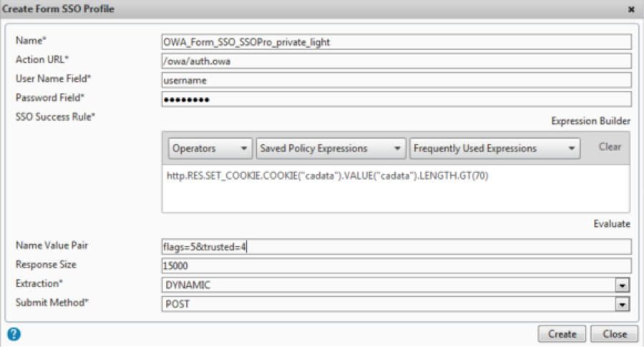Focus the Name input field
Image resolution: width=644 pixels, height=347 pixels.
click(396, 42)
